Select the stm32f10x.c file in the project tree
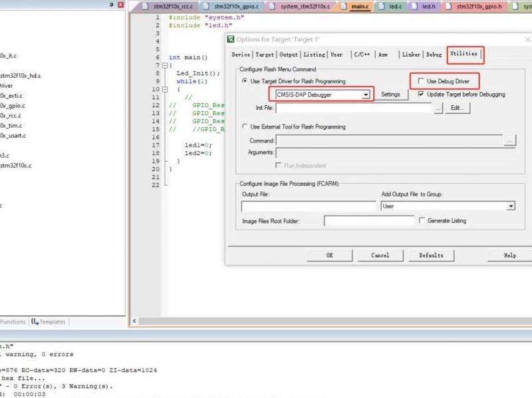Screen dimensions: 532x398 16,165
